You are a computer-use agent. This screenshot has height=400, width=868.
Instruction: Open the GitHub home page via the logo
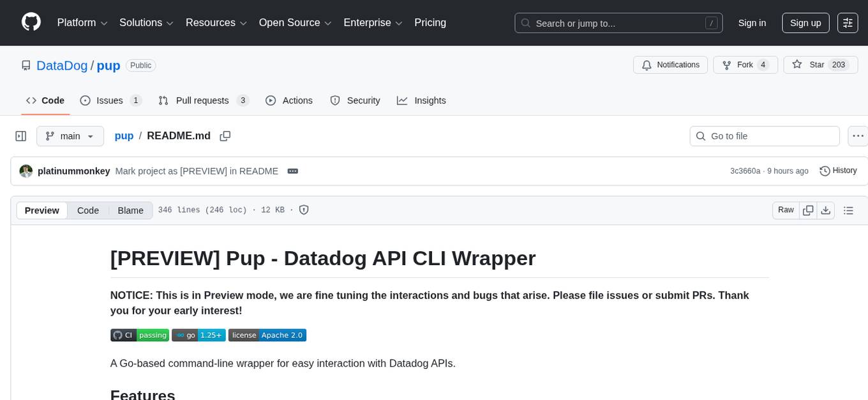tap(31, 22)
